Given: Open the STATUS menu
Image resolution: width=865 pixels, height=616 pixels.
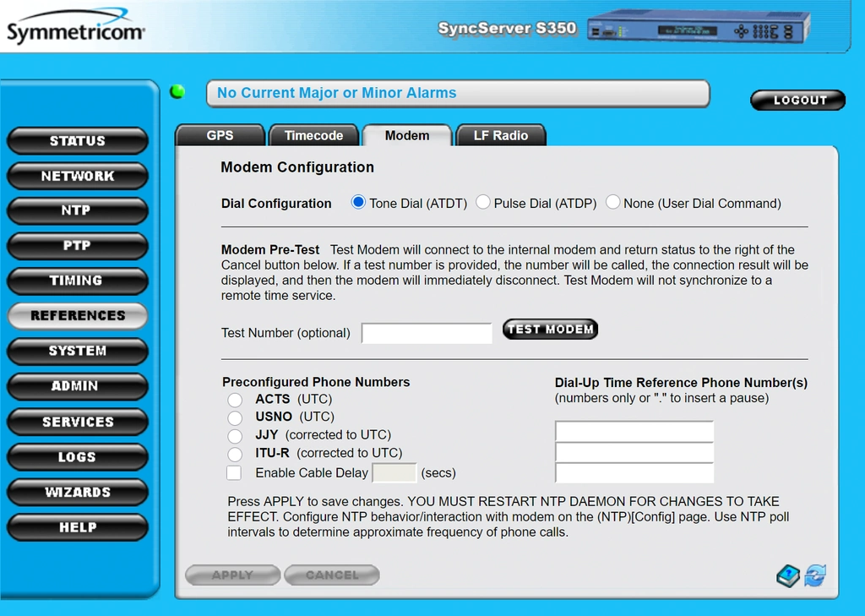Looking at the screenshot, I should coord(78,141).
